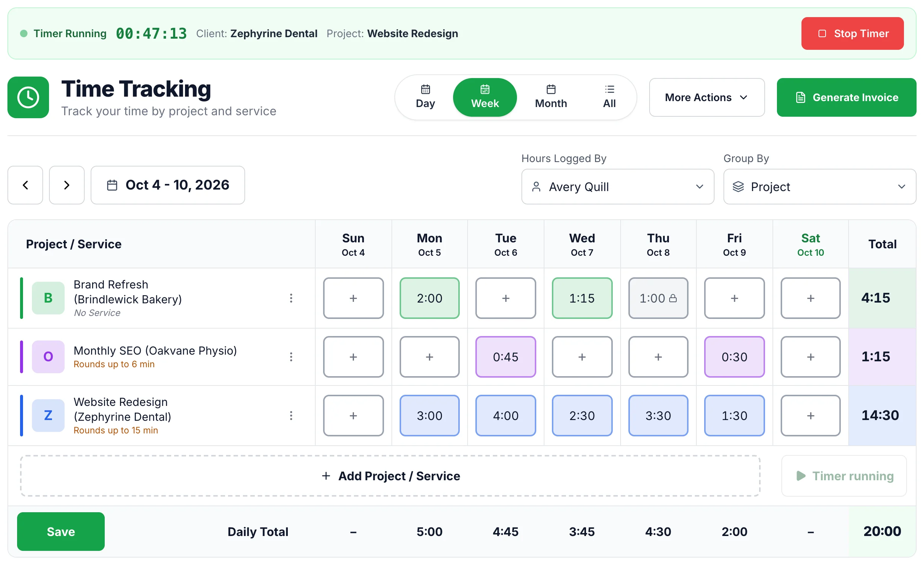The height and width of the screenshot is (565, 924).
Task: Edit Monday 2:00 entry for Brand Refresh
Action: point(429,298)
